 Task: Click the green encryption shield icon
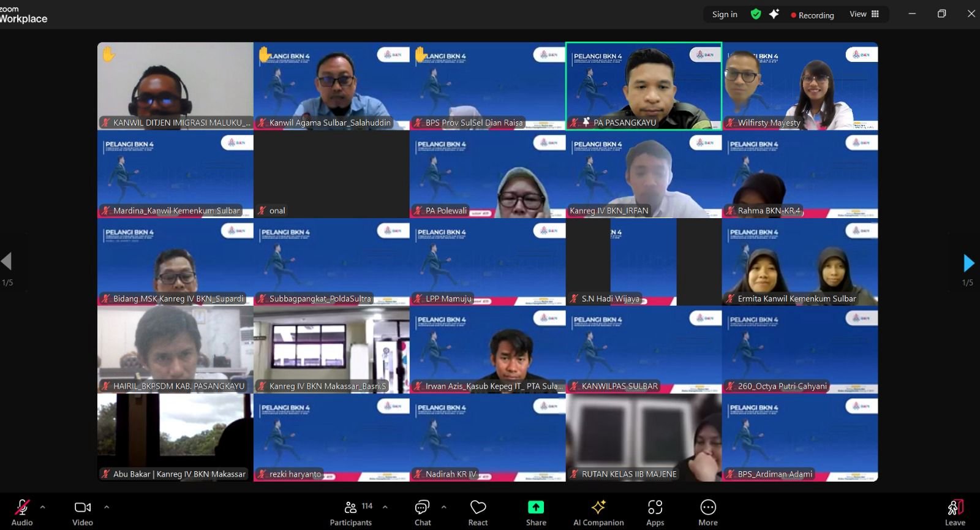click(756, 14)
